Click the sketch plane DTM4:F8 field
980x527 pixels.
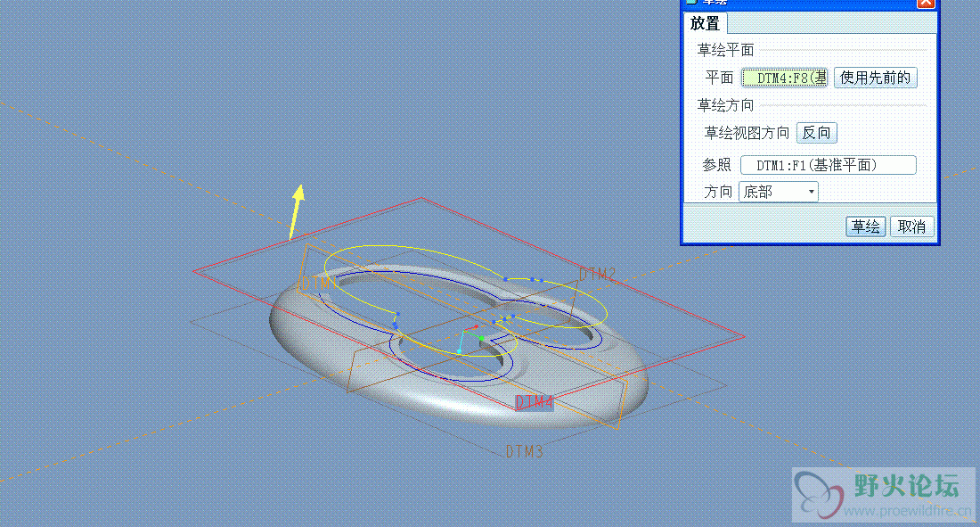(785, 78)
